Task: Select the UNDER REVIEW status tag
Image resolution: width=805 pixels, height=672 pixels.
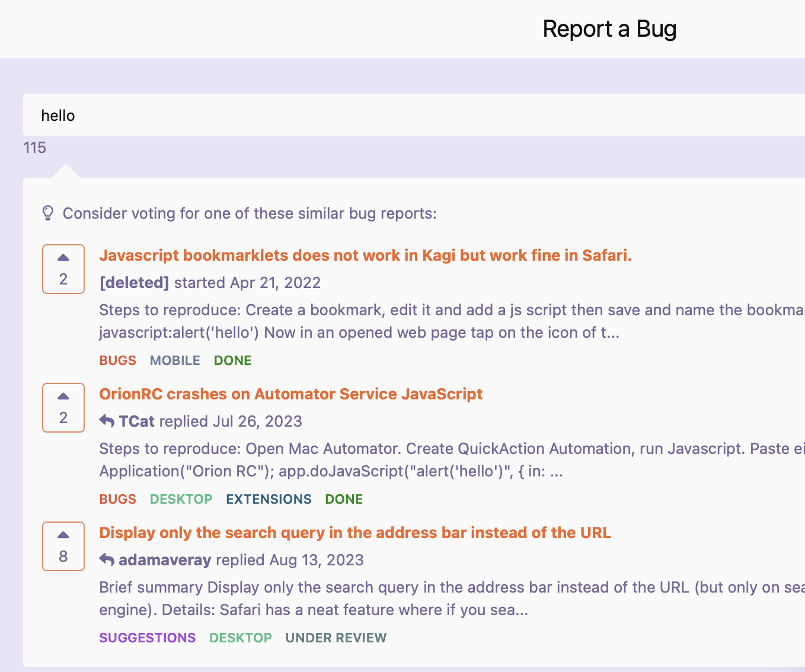Action: coord(336,638)
